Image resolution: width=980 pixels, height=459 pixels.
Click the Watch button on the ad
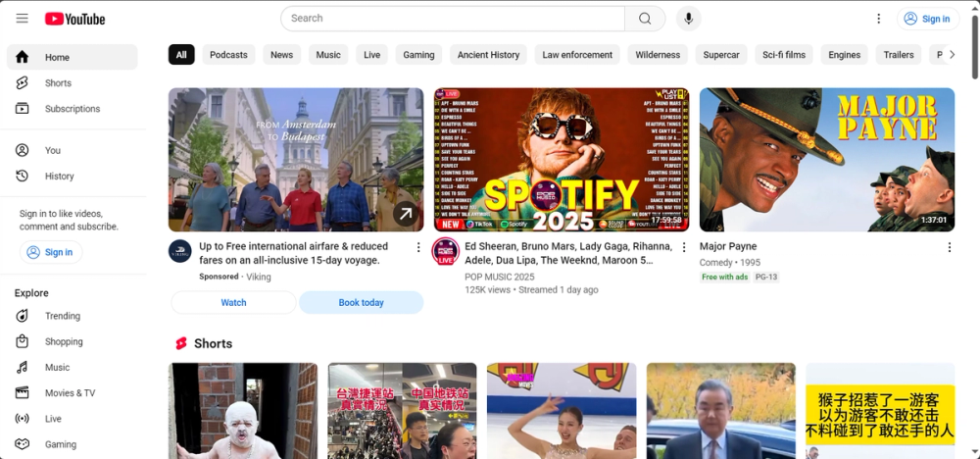[233, 302]
